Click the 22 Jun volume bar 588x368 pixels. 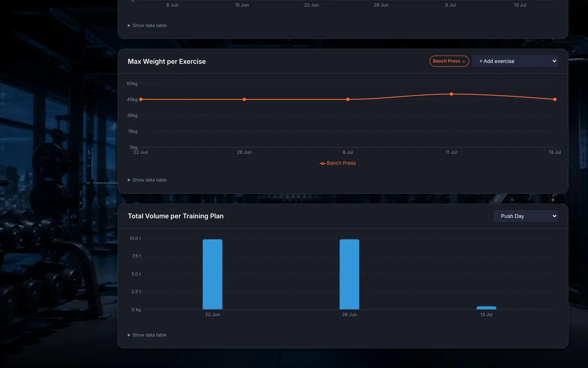tap(212, 274)
